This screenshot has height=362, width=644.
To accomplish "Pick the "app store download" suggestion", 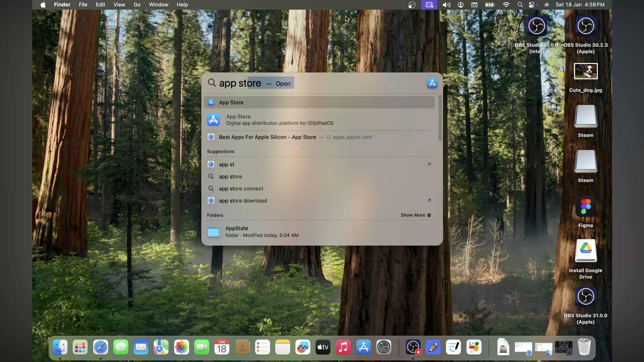I will pos(319,201).
